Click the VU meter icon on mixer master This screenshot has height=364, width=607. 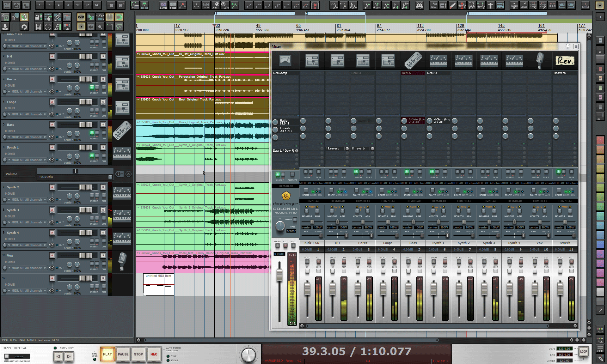point(285,60)
